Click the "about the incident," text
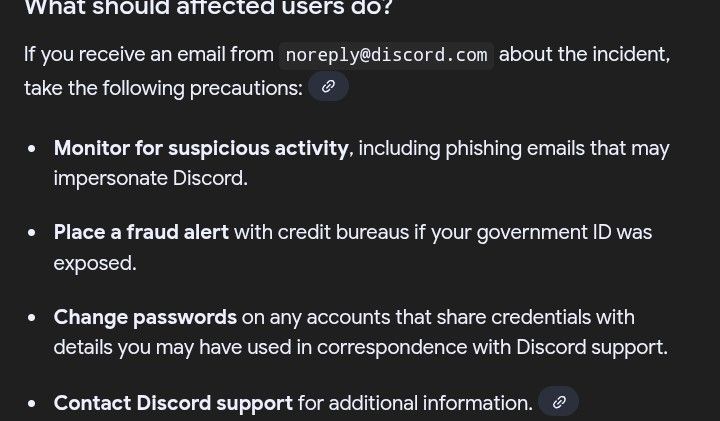Image resolution: width=720 pixels, height=421 pixels. (x=585, y=55)
